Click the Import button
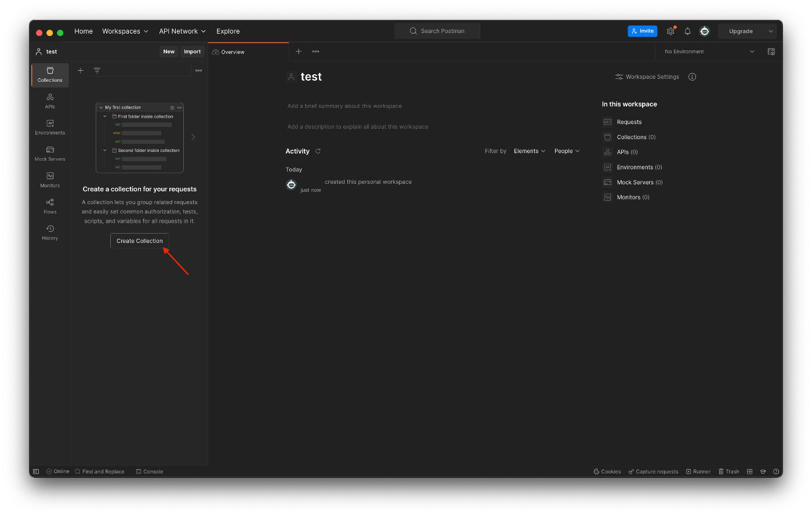 click(193, 52)
